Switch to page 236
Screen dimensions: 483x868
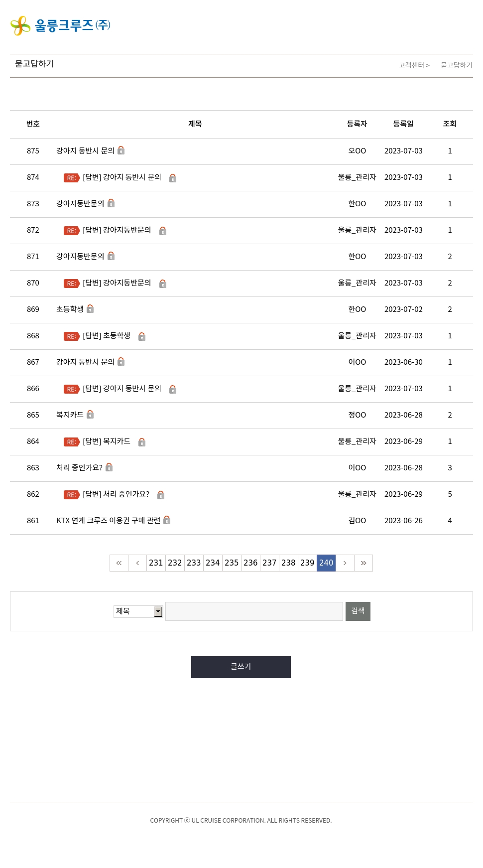(x=250, y=563)
